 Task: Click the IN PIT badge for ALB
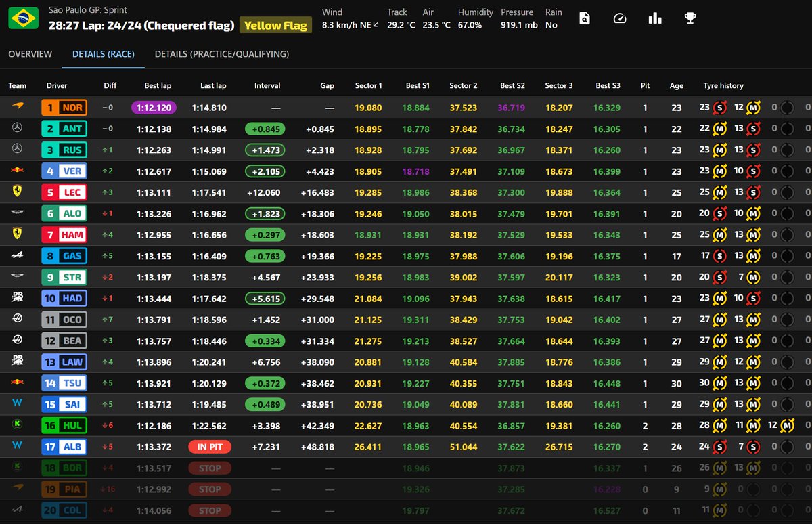210,447
